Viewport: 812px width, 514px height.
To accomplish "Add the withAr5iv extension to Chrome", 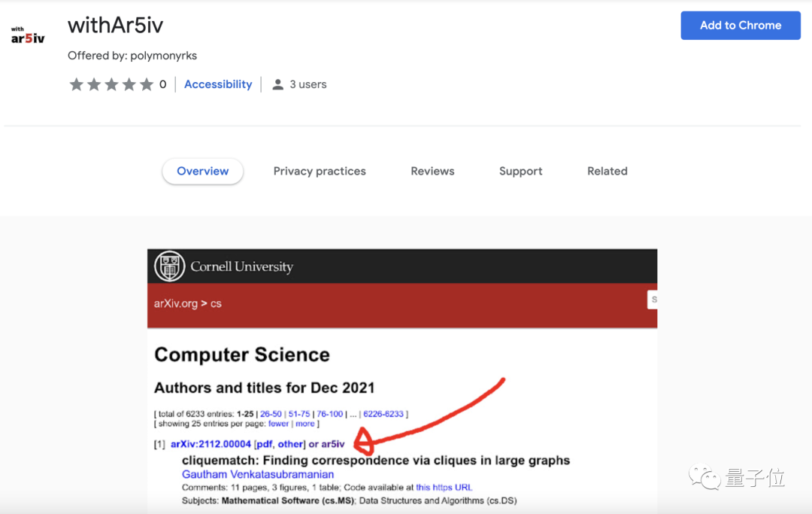I will click(x=740, y=26).
